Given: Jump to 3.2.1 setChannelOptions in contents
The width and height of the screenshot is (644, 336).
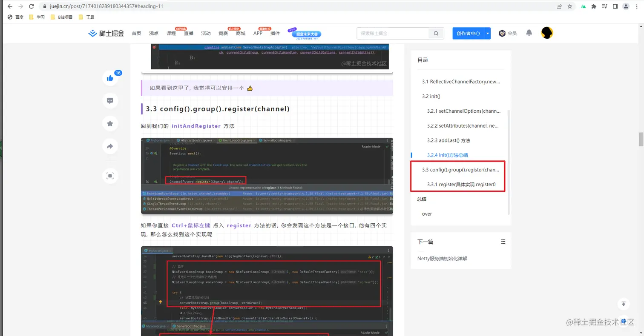Looking at the screenshot, I should 463,111.
